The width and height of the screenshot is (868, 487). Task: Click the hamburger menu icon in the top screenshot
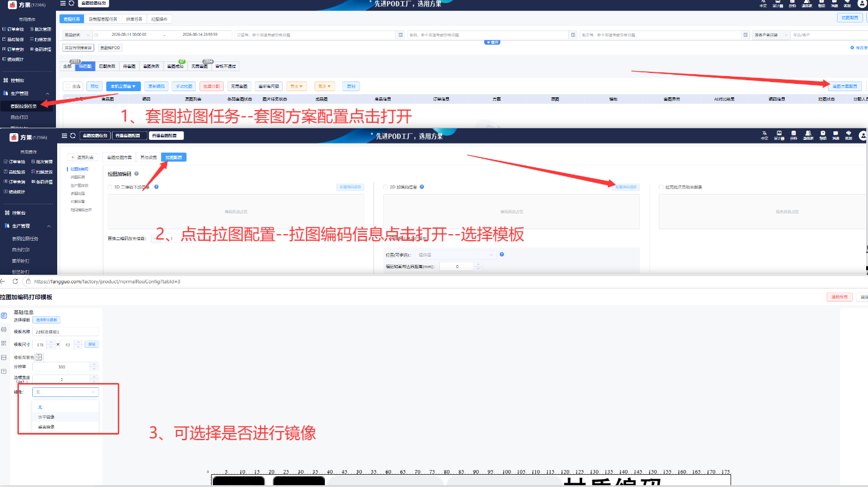tap(63, 4)
